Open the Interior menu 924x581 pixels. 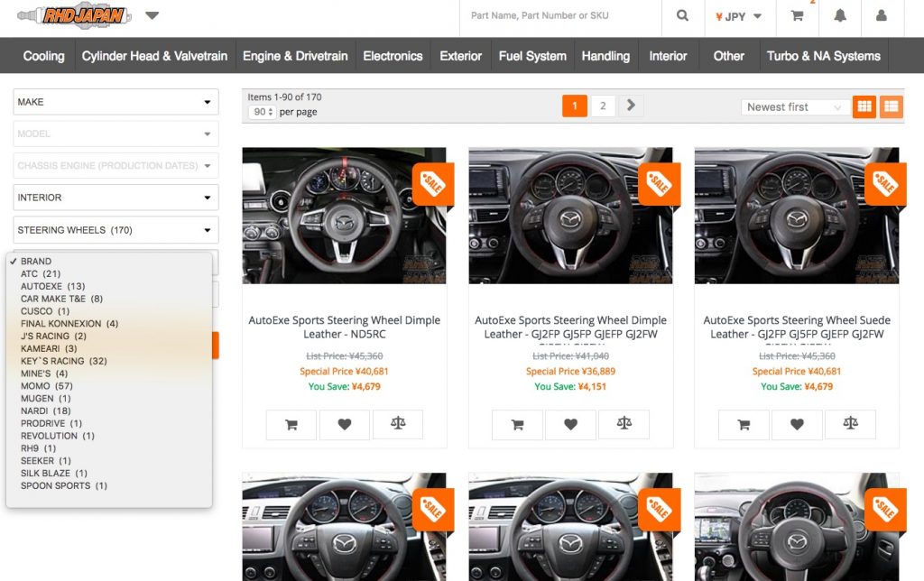[x=669, y=56]
